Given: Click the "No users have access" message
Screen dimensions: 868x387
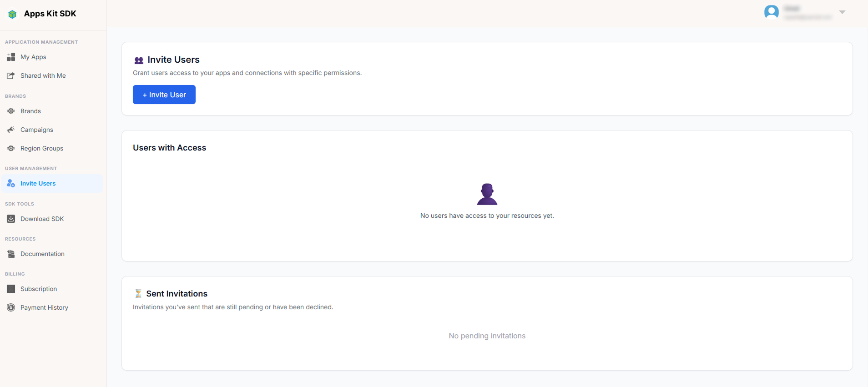Looking at the screenshot, I should pos(487,216).
